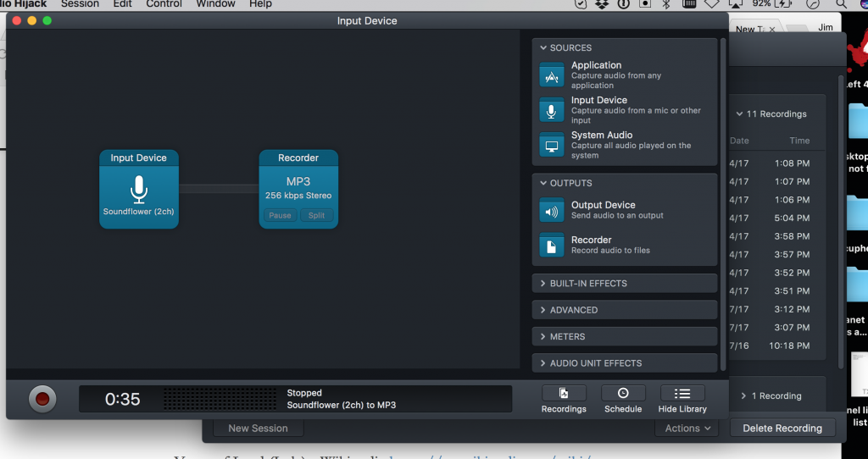Expand the 1 Recording group
Viewport: 868px width, 459px height.
pos(743,396)
